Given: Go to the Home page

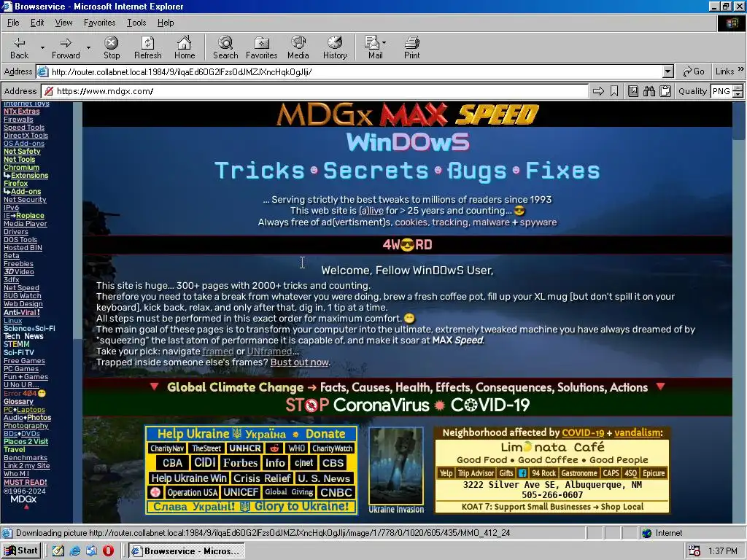Looking at the screenshot, I should tap(185, 48).
